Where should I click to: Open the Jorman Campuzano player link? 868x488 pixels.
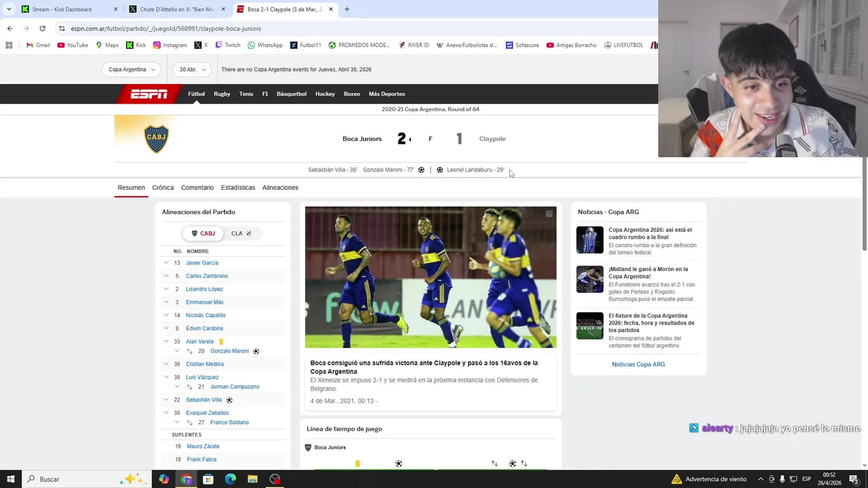(x=235, y=387)
